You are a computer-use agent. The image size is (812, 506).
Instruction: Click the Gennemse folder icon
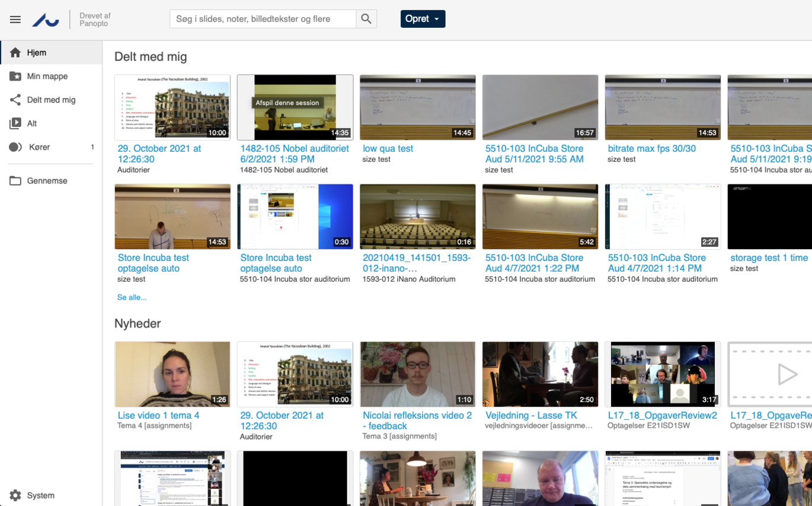point(15,181)
